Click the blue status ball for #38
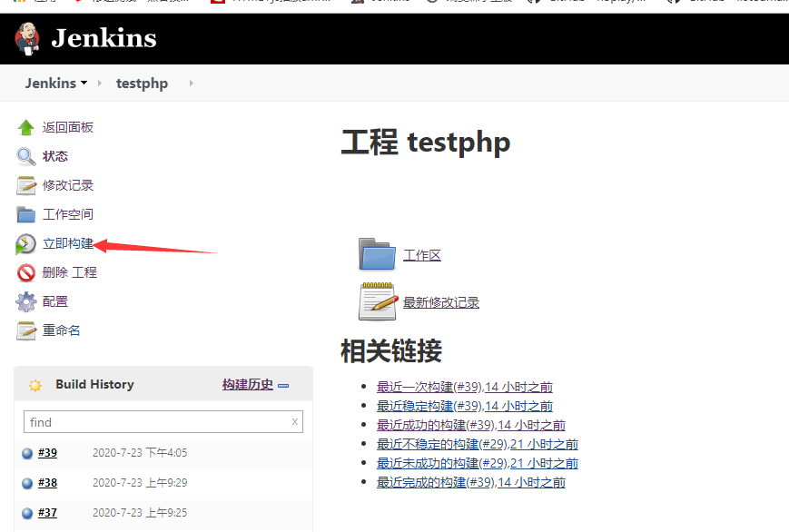The width and height of the screenshot is (789, 532). [27, 484]
